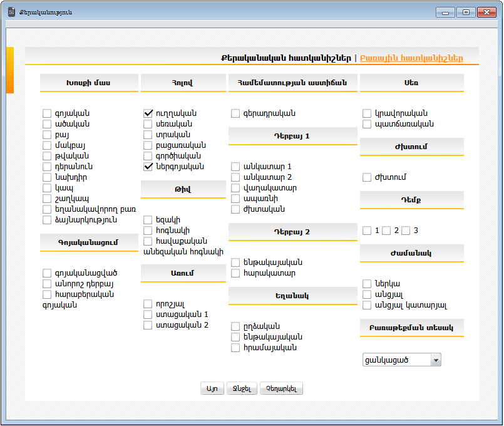The height and width of the screenshot is (426, 504).
Task: Click the Բառաթեքման տեսակ heading
Action: 411,328
